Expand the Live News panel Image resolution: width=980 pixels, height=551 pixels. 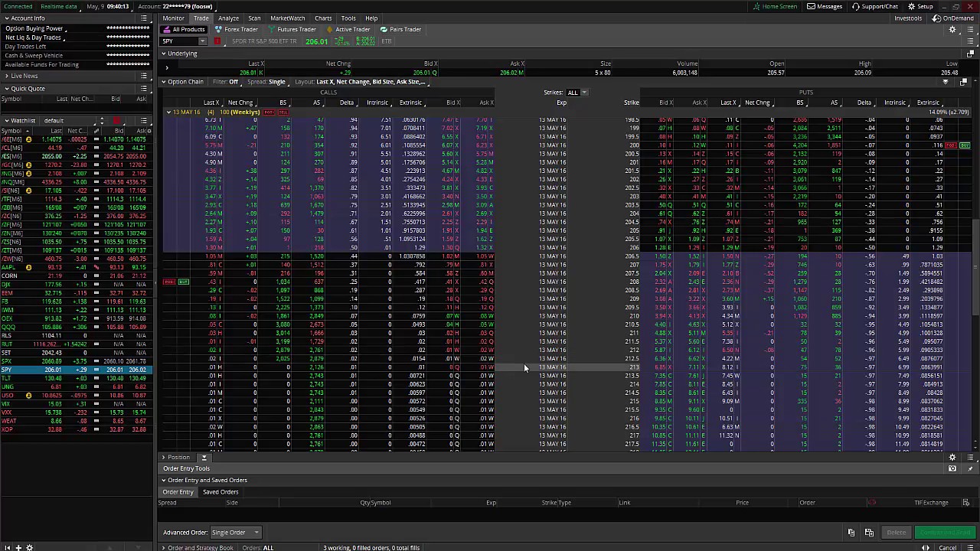click(6, 76)
